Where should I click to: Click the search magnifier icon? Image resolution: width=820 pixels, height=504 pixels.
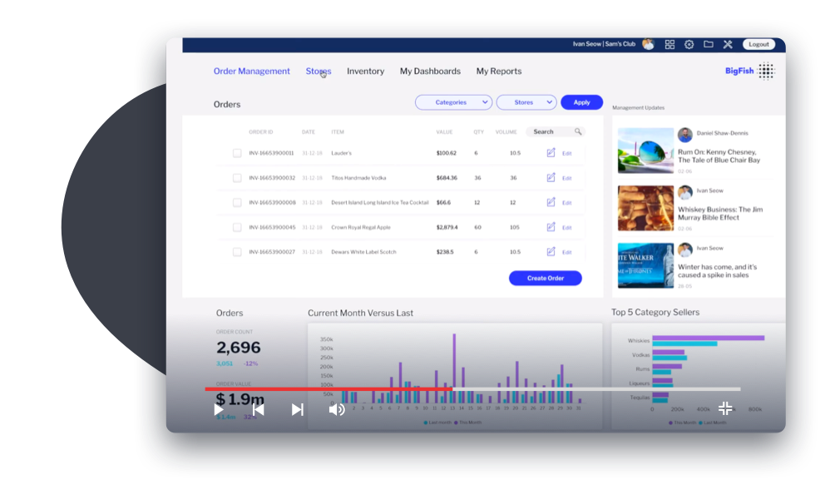[578, 131]
